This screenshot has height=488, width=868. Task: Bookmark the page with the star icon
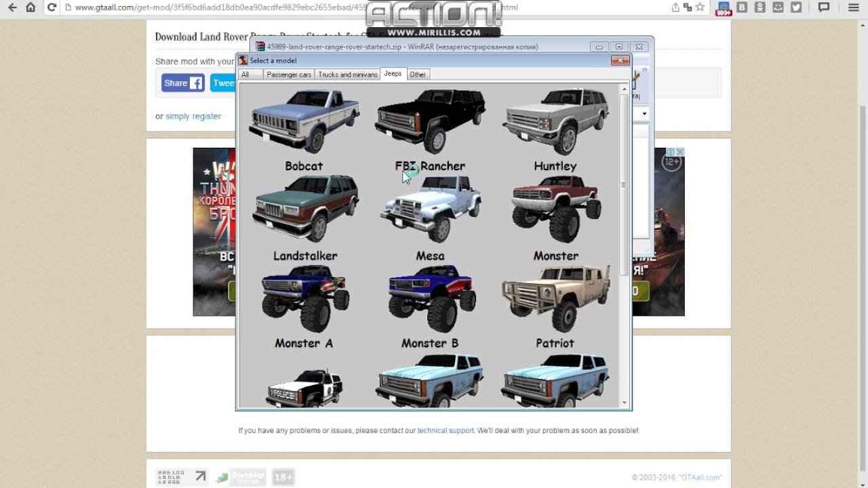700,7
